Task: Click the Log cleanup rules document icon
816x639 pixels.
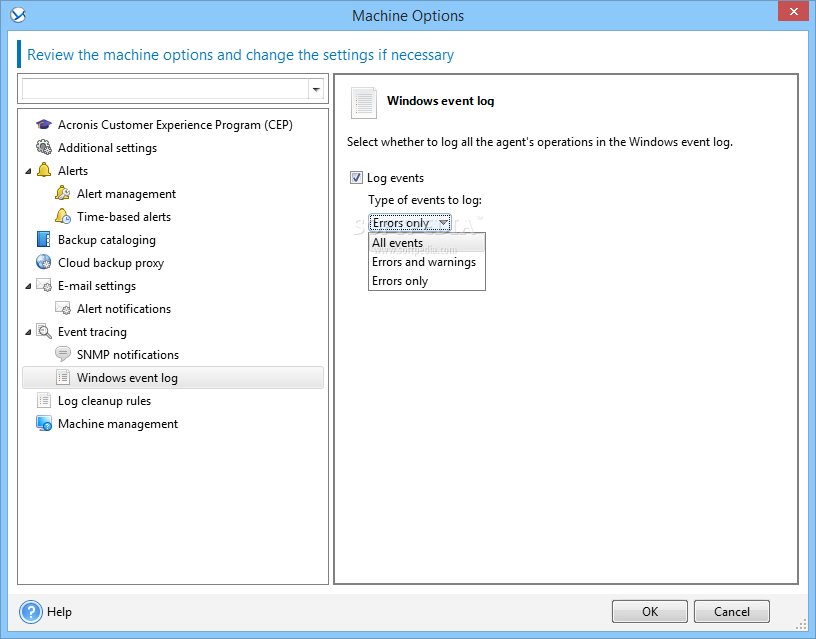Action: (x=44, y=400)
